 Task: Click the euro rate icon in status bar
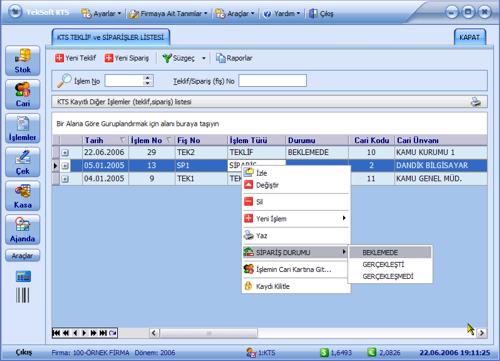[x=372, y=352]
